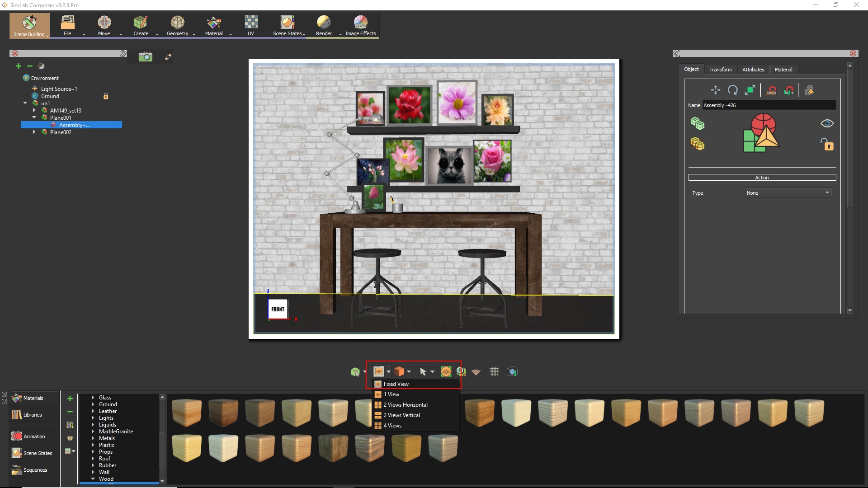Click the rotate icon in Object panel
868x488 pixels.
(x=733, y=90)
